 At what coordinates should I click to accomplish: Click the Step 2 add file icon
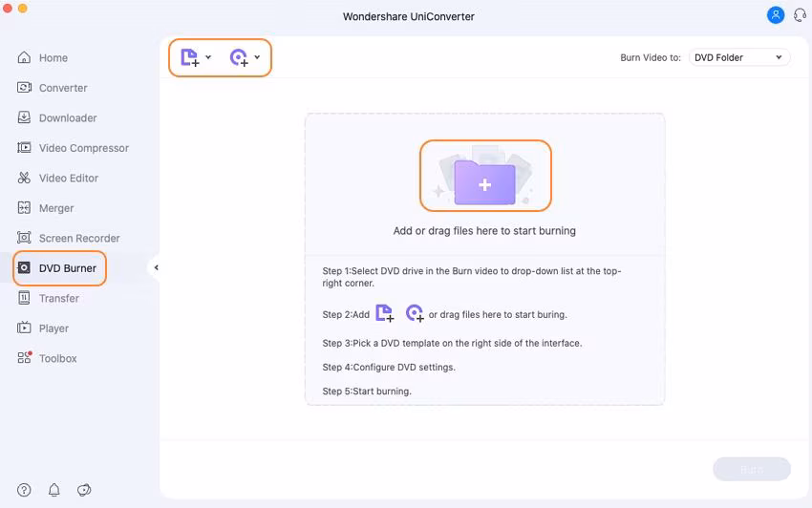click(x=385, y=313)
